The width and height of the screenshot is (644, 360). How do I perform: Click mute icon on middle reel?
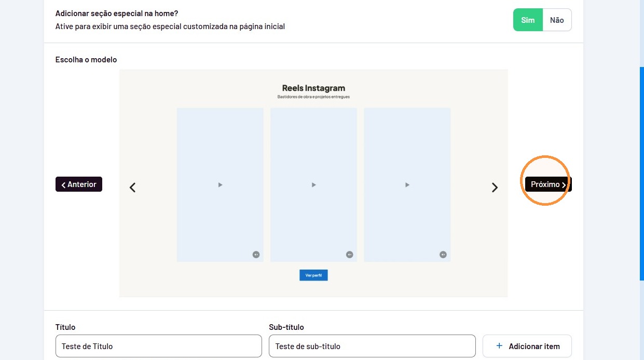(349, 255)
